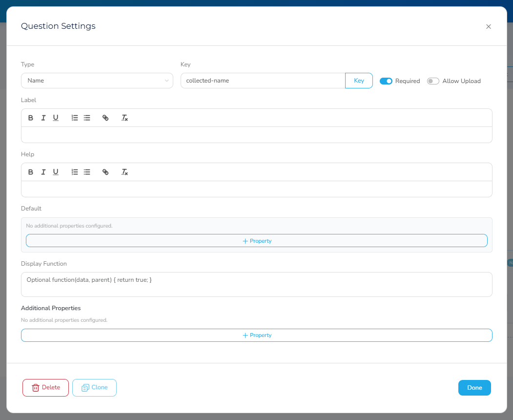Insert bulleted list in Help editor
513x420 pixels.
(87, 172)
